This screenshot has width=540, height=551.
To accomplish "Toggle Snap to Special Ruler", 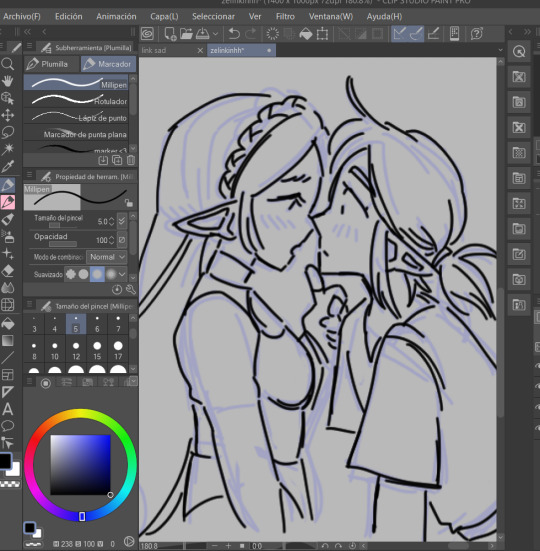I will 416,34.
